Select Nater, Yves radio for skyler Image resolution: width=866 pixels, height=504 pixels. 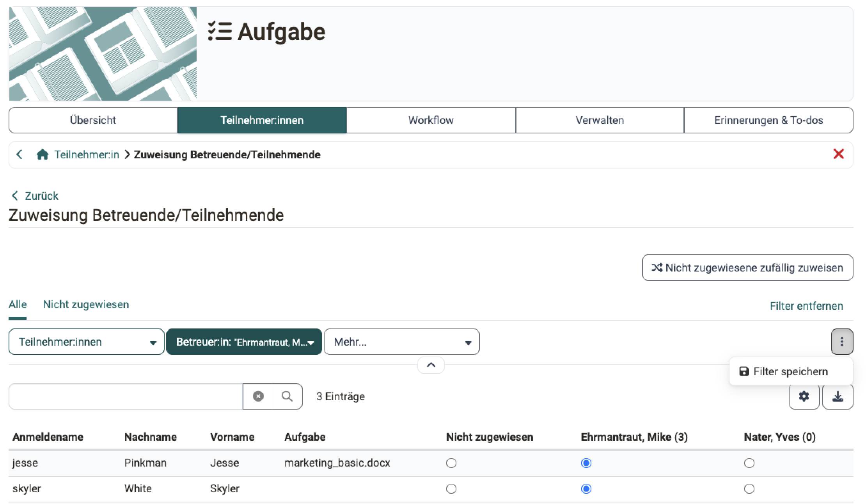coord(749,489)
